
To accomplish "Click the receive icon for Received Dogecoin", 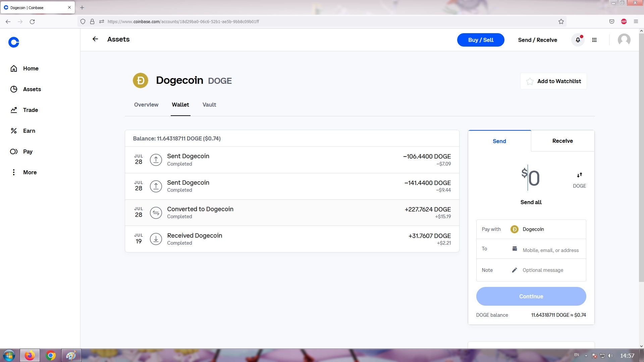I will pos(156,239).
